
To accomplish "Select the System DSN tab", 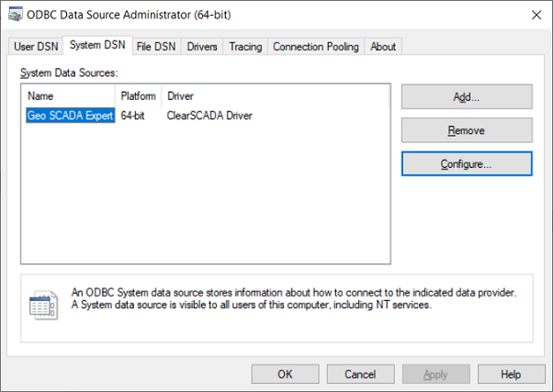I will (x=97, y=46).
